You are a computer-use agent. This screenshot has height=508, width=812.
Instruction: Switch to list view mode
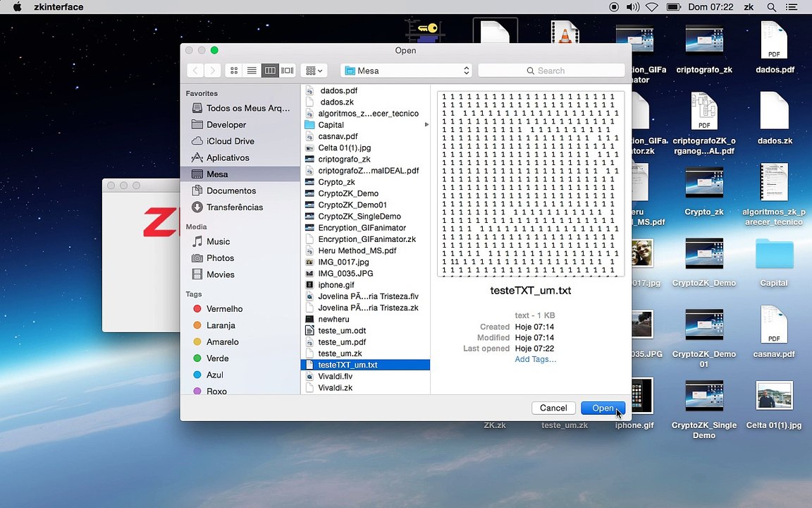coord(252,71)
